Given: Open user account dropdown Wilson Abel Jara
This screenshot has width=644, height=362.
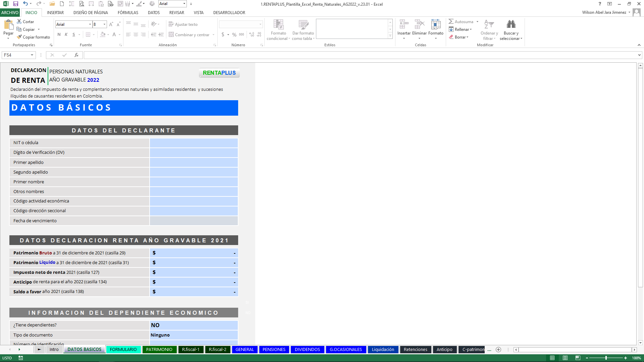Looking at the screenshot, I should click(629, 12).
